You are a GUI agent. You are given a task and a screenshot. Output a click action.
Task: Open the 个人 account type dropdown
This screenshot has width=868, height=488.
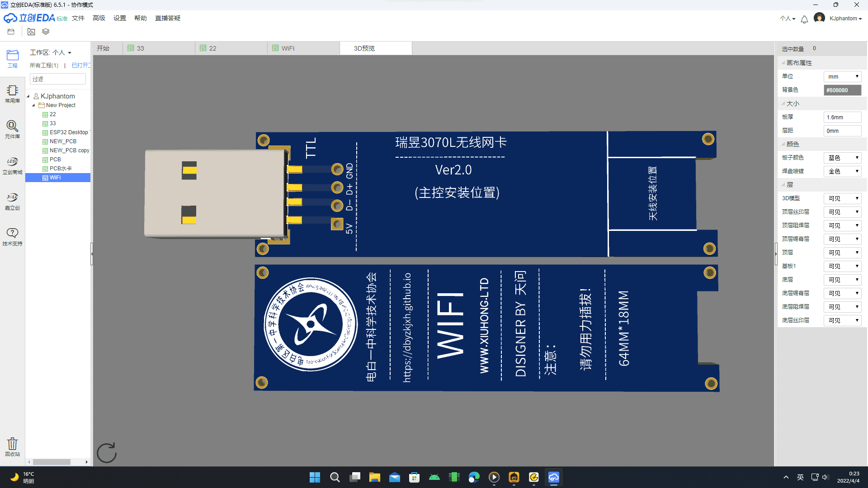[788, 19]
